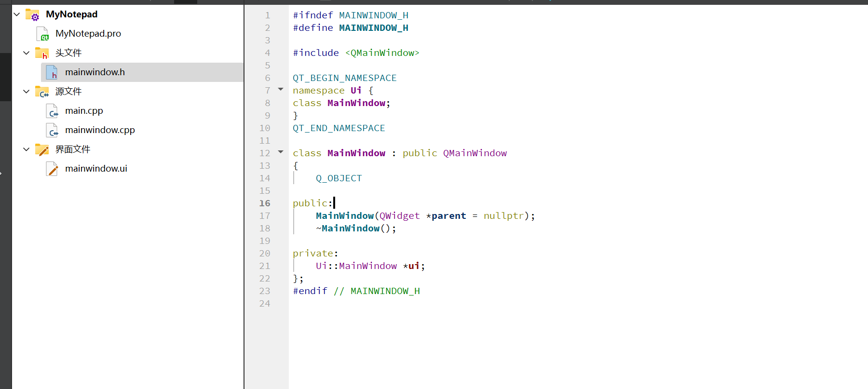
Task: Click the Q_OBJECT macro
Action: pyautogui.click(x=339, y=178)
